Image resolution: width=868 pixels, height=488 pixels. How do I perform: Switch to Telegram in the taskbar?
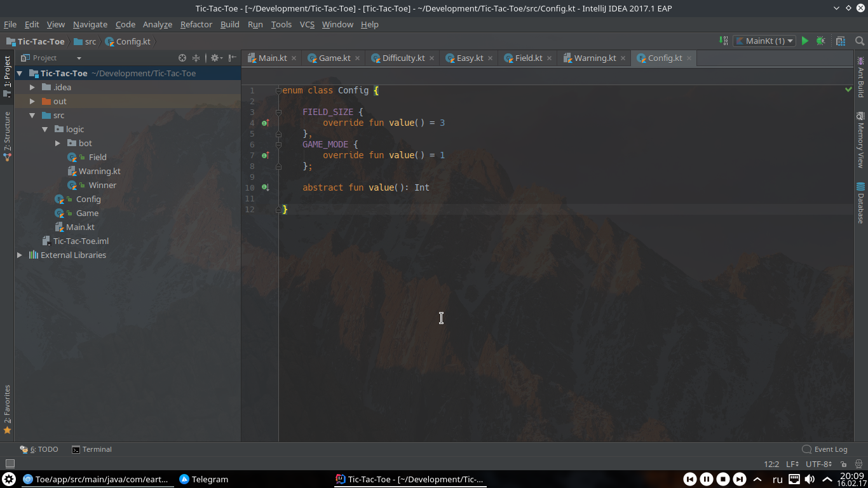[204, 479]
